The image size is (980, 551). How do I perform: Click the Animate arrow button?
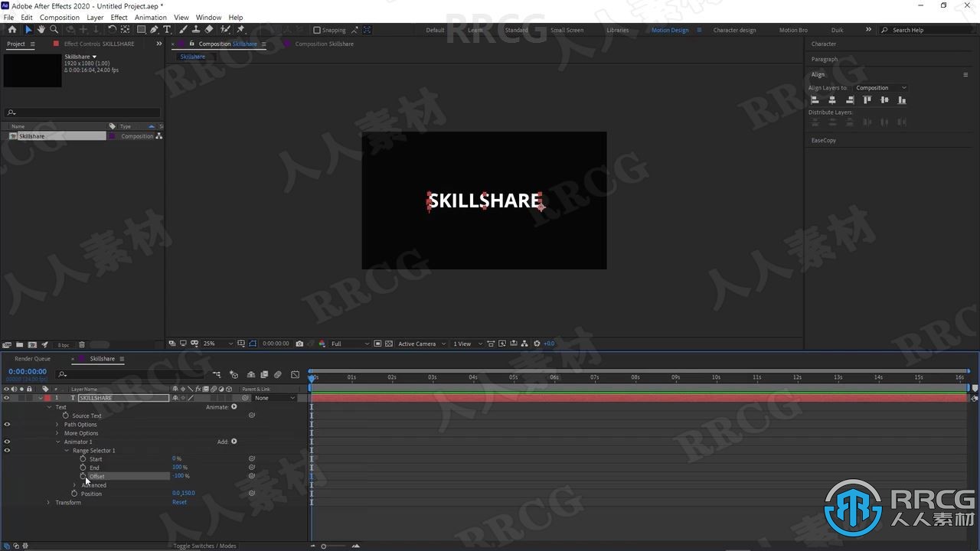click(234, 407)
